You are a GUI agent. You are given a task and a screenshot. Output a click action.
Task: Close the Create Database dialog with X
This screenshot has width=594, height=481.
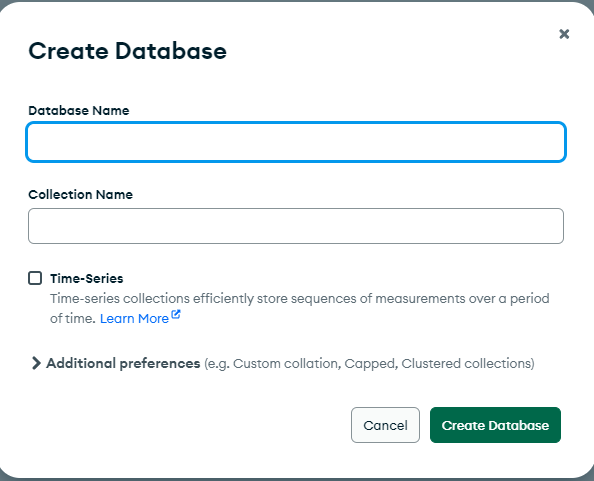point(564,34)
